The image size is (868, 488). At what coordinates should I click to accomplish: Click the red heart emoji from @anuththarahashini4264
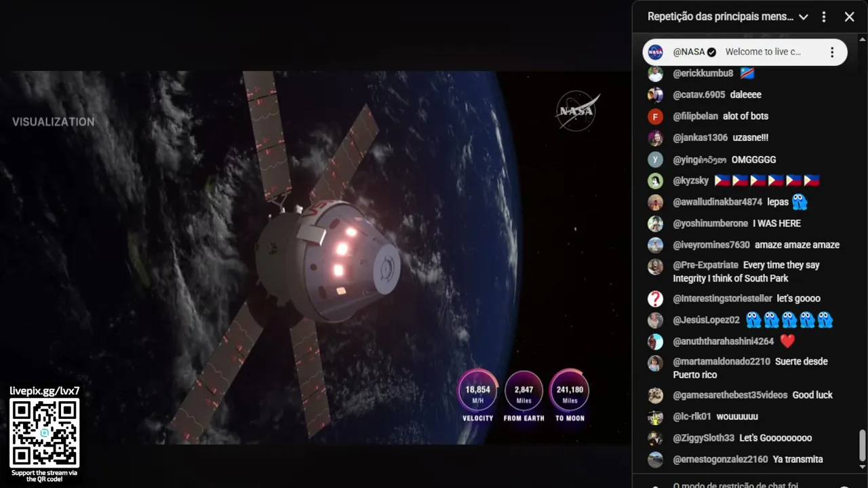(x=787, y=342)
